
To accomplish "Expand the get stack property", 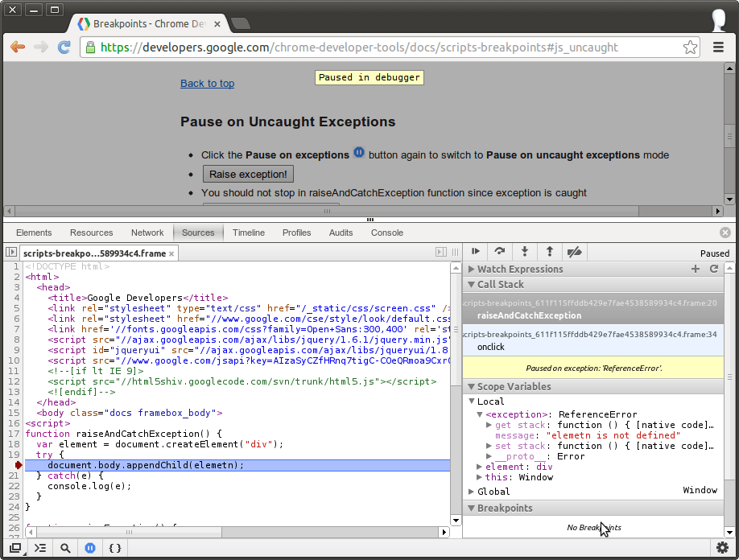I will tap(488, 425).
